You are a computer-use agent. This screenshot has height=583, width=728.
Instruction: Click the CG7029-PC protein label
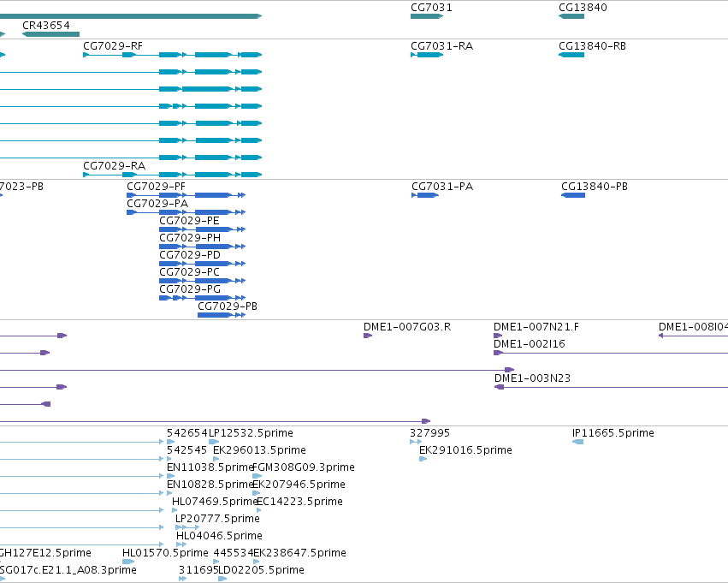coord(189,272)
